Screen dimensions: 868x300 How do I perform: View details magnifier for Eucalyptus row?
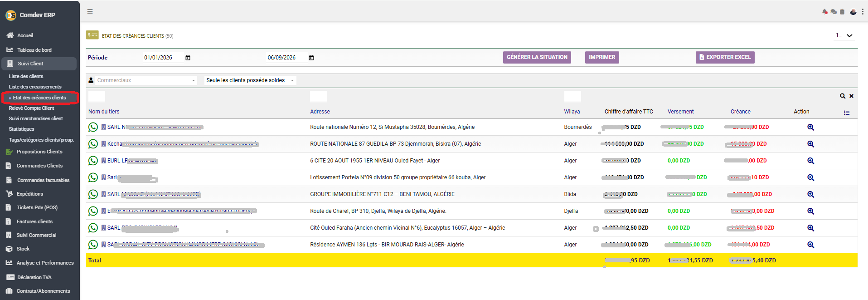pos(811,228)
